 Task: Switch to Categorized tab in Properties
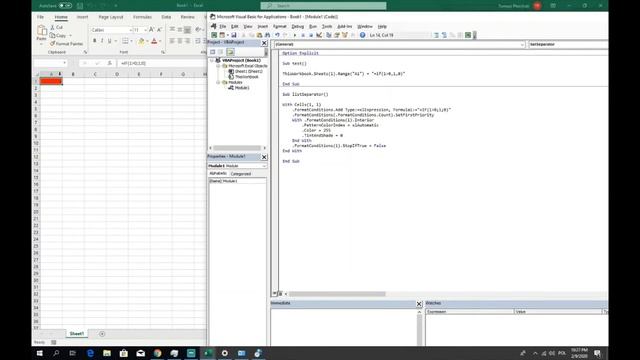pos(241,173)
